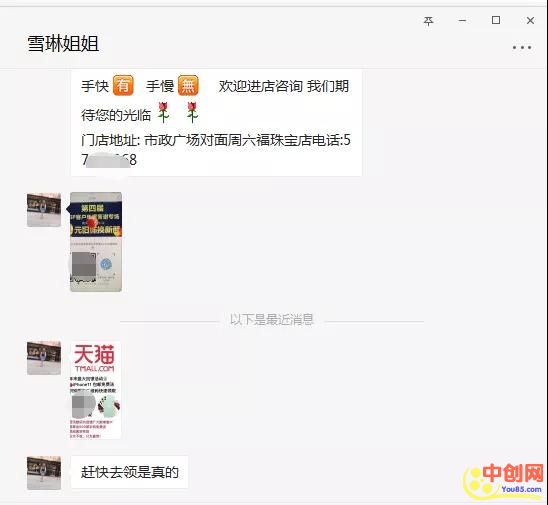Click sender avatar beside 赶快去领是真的
Image resolution: width=548 pixels, height=505 pixels.
coord(44,472)
